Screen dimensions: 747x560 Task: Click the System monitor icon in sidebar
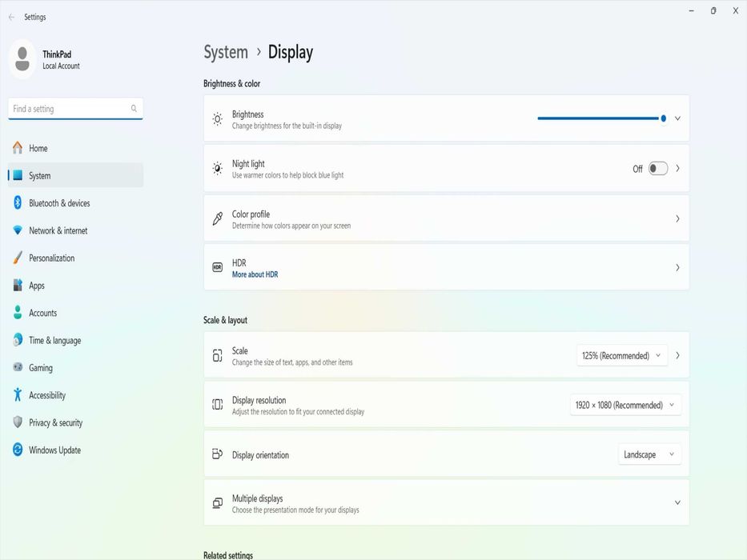tap(18, 175)
